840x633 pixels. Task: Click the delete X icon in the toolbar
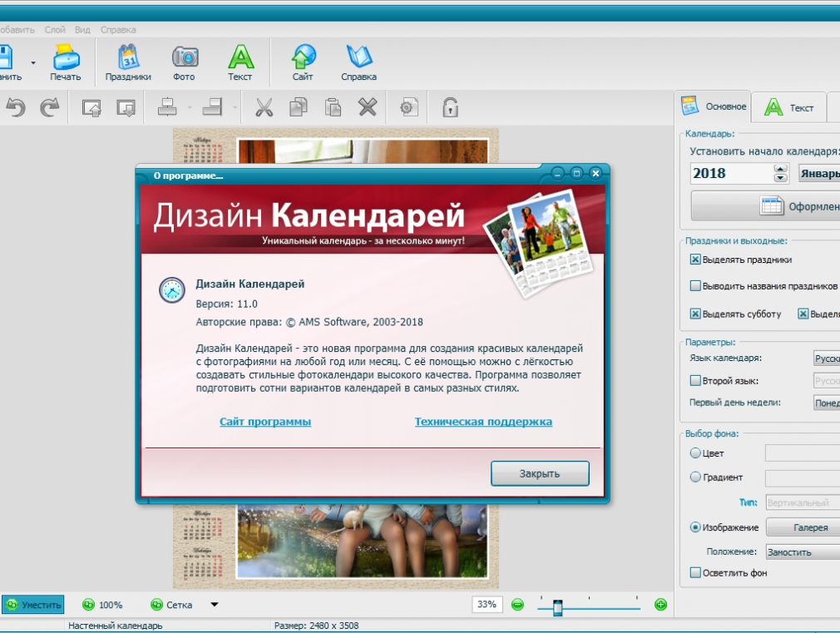click(368, 108)
